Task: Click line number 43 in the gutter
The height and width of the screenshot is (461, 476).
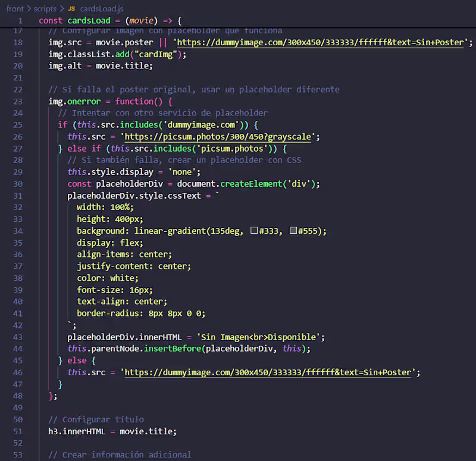Action: (18, 337)
